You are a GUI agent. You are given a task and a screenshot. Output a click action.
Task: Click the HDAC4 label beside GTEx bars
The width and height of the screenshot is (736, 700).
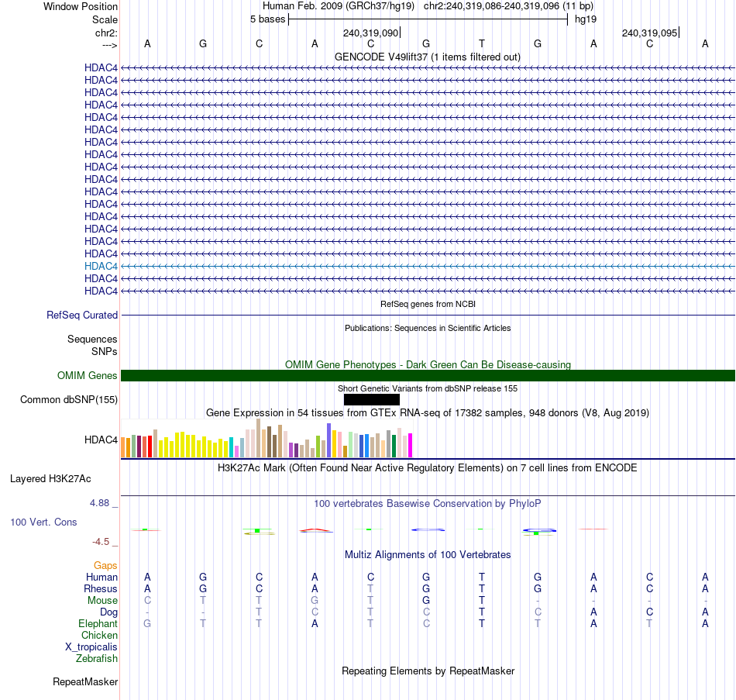point(101,440)
